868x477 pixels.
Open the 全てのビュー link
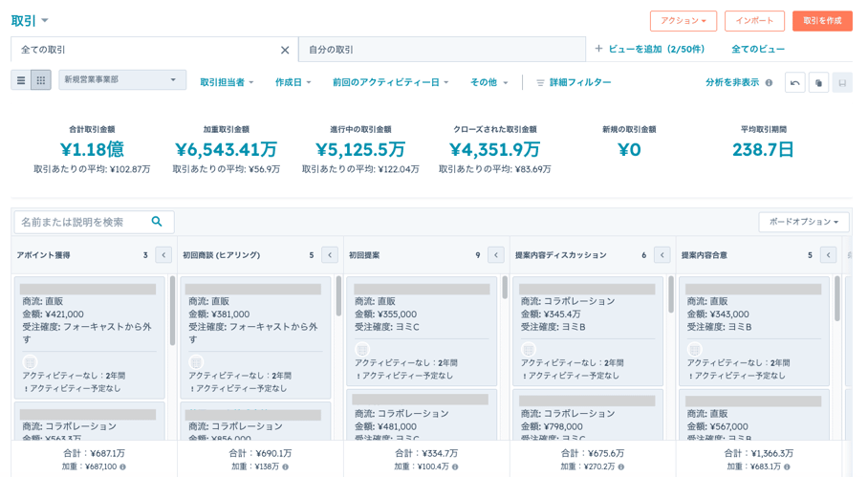click(x=758, y=50)
